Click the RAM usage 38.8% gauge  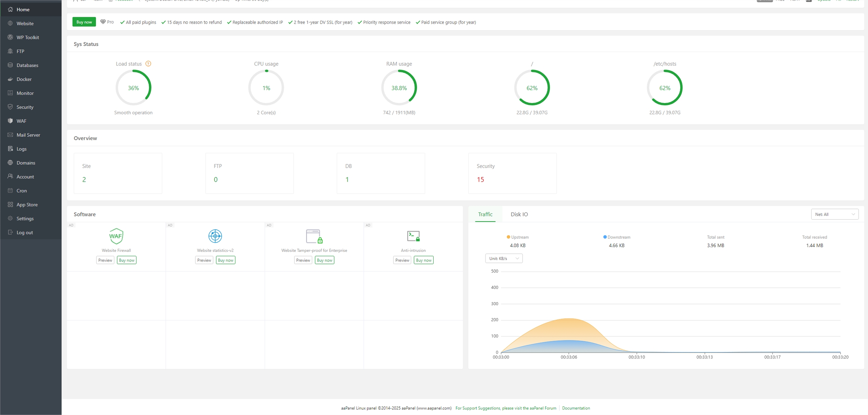tap(399, 88)
